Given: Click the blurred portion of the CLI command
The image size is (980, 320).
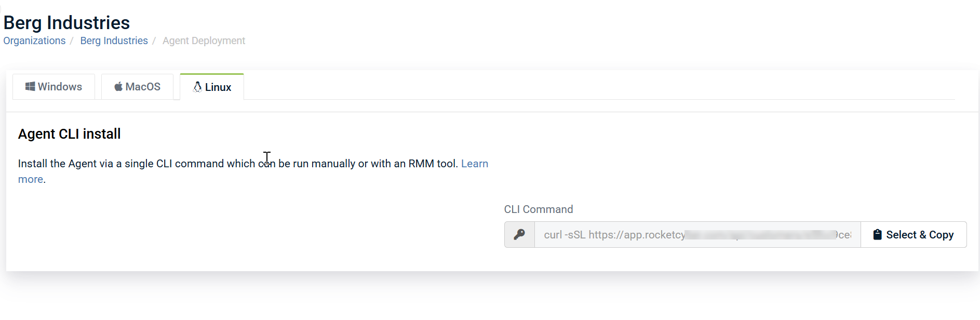Looking at the screenshot, I should (758, 235).
